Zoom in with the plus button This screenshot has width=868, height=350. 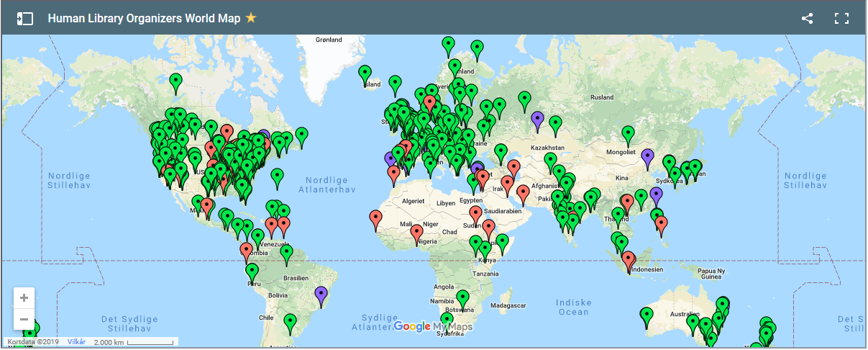pos(24,297)
